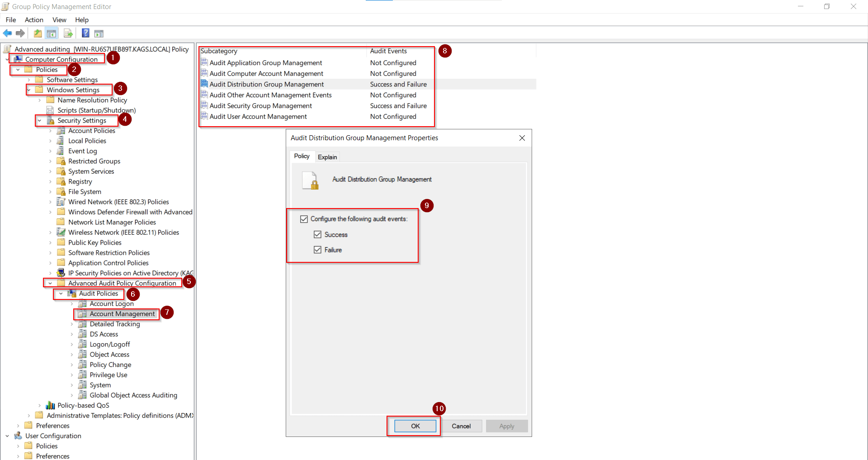Expand the Account Policies node
868x460 pixels.
click(x=51, y=131)
